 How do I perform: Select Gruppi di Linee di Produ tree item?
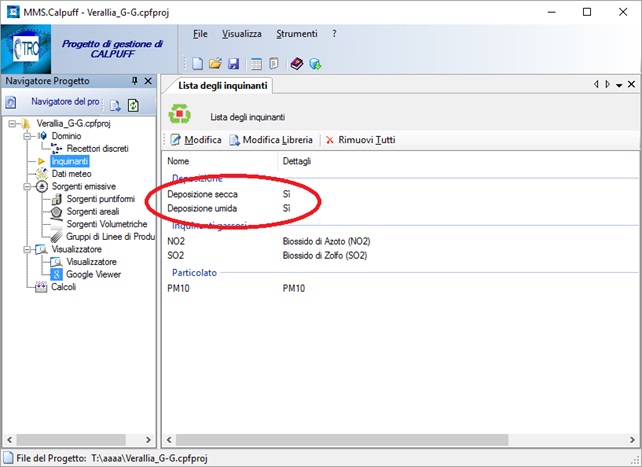point(111,237)
